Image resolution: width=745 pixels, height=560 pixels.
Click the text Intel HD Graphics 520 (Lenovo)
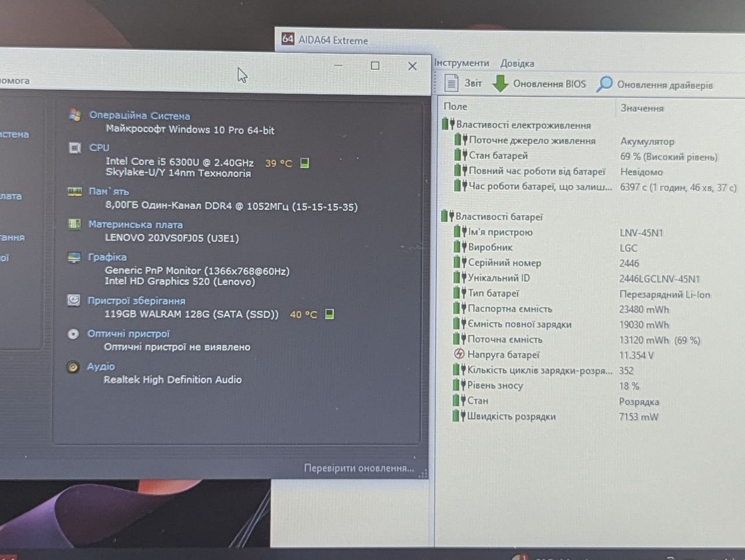(180, 281)
